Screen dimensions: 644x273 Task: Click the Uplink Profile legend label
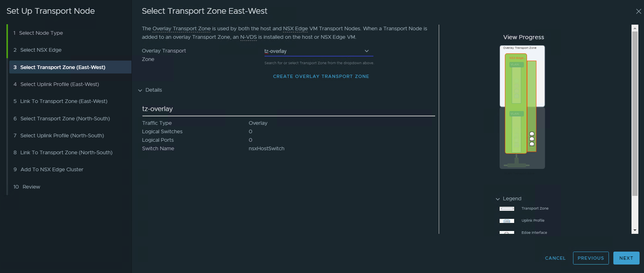(533, 221)
